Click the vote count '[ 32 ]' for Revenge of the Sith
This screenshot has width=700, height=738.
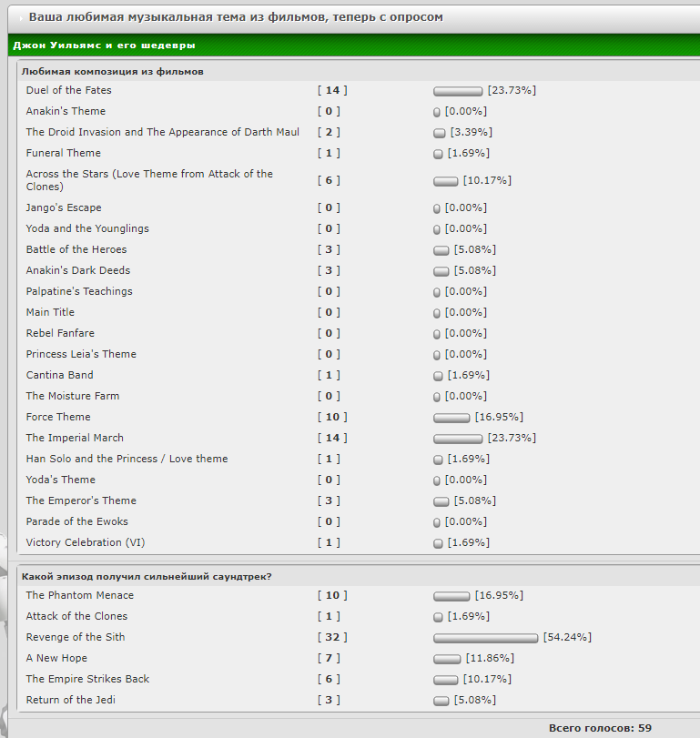pos(332,637)
